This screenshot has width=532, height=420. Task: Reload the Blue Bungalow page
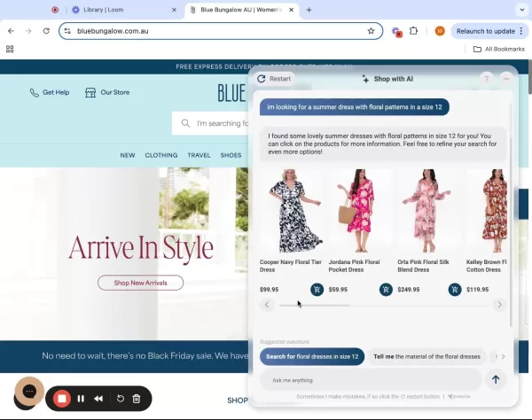point(46,31)
